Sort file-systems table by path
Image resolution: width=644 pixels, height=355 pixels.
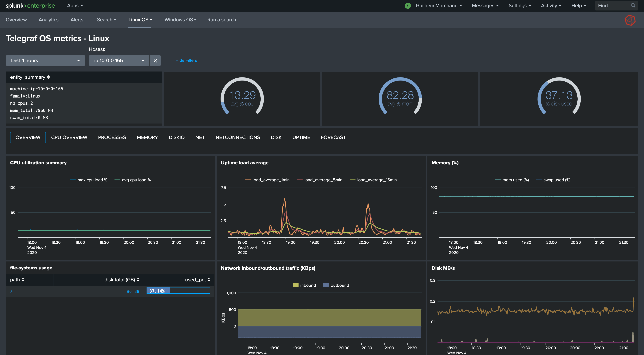[23, 280]
